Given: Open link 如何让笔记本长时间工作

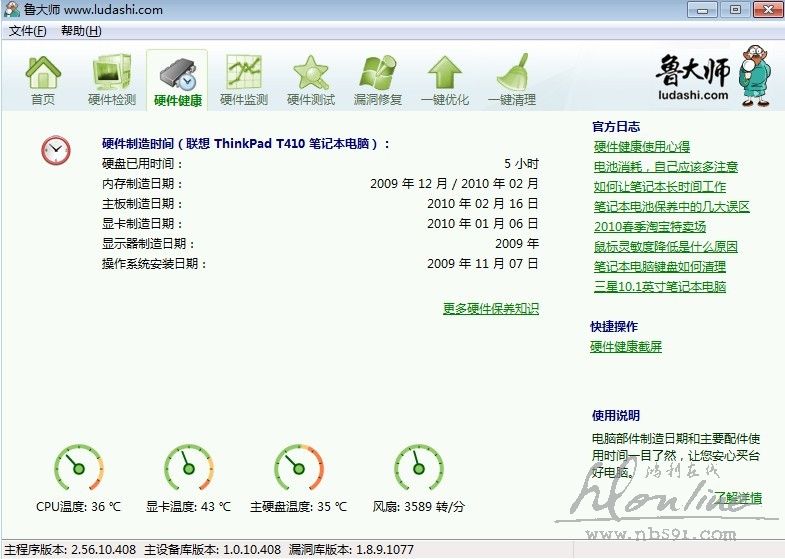Looking at the screenshot, I should pyautogui.click(x=660, y=187).
